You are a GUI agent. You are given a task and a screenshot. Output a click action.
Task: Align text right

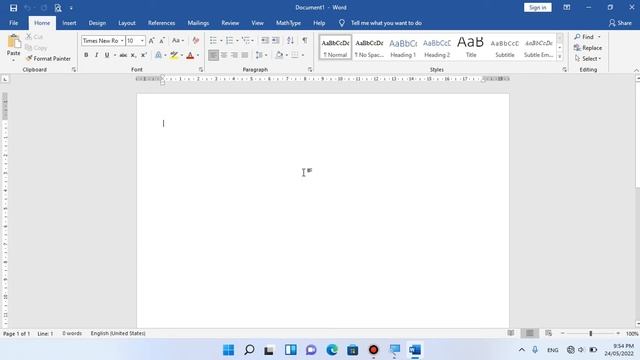click(234, 55)
